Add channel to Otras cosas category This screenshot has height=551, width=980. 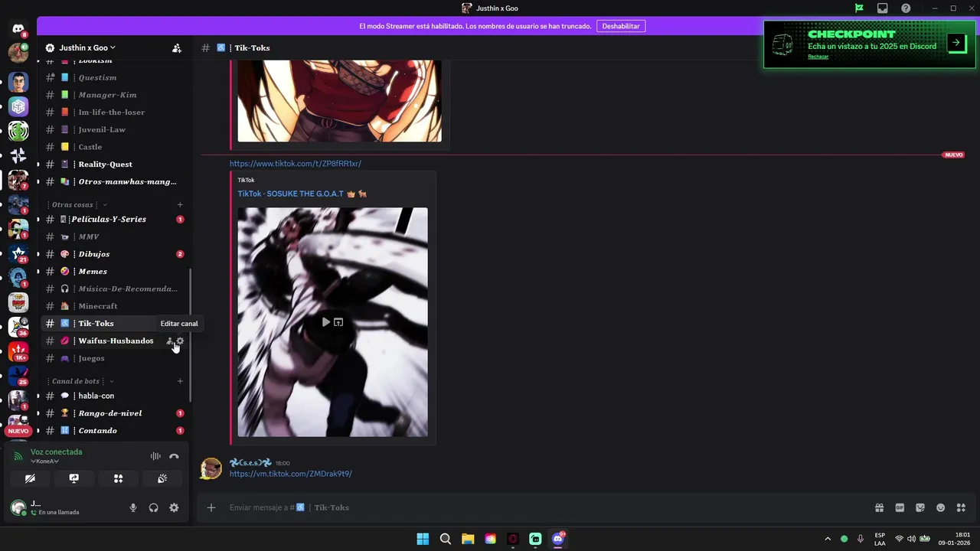click(x=180, y=204)
